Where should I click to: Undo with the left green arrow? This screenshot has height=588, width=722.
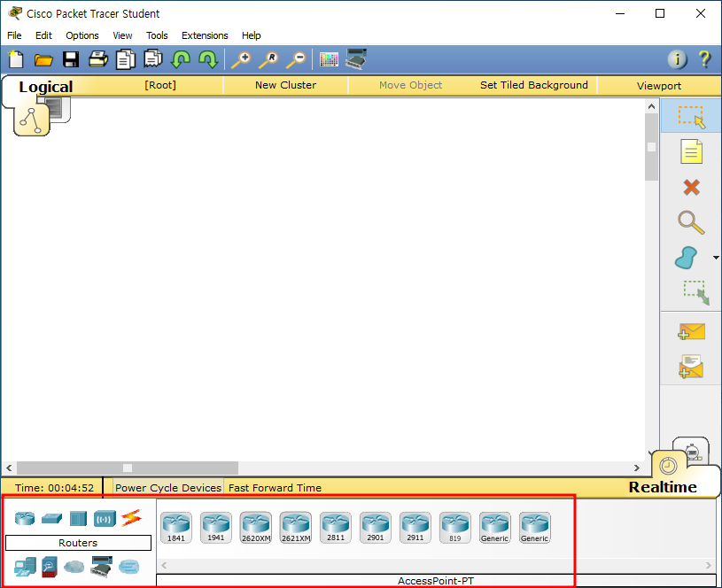tap(181, 59)
